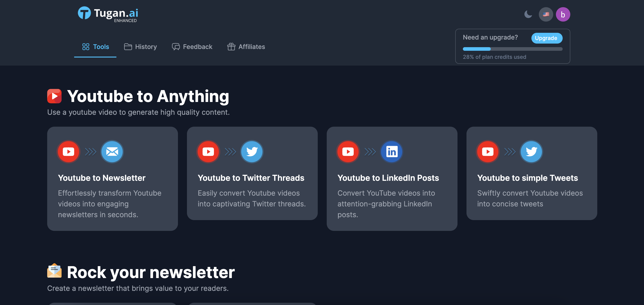
Task: Open the History tab
Action: point(140,47)
